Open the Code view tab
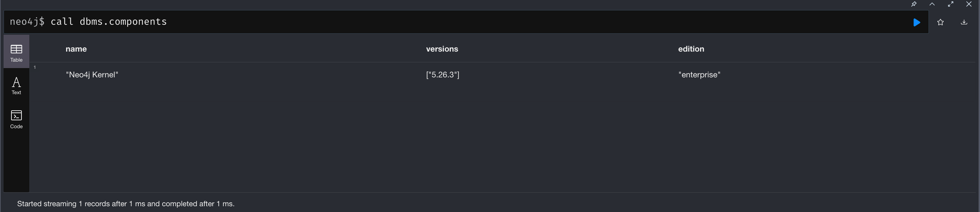 click(16, 119)
